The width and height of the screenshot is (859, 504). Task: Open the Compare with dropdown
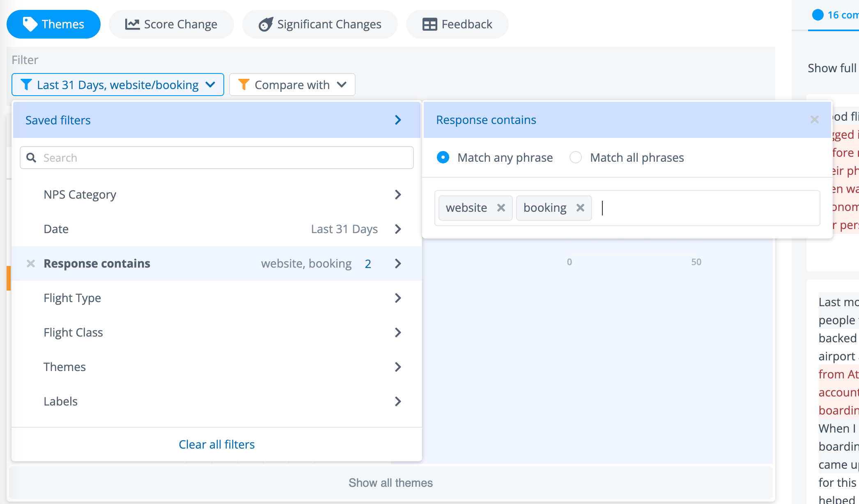(x=292, y=85)
